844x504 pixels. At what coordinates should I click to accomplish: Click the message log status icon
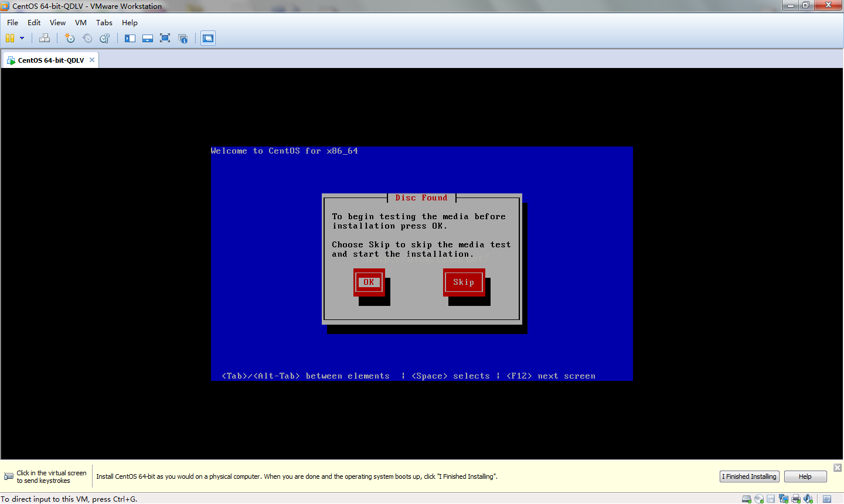click(x=827, y=499)
